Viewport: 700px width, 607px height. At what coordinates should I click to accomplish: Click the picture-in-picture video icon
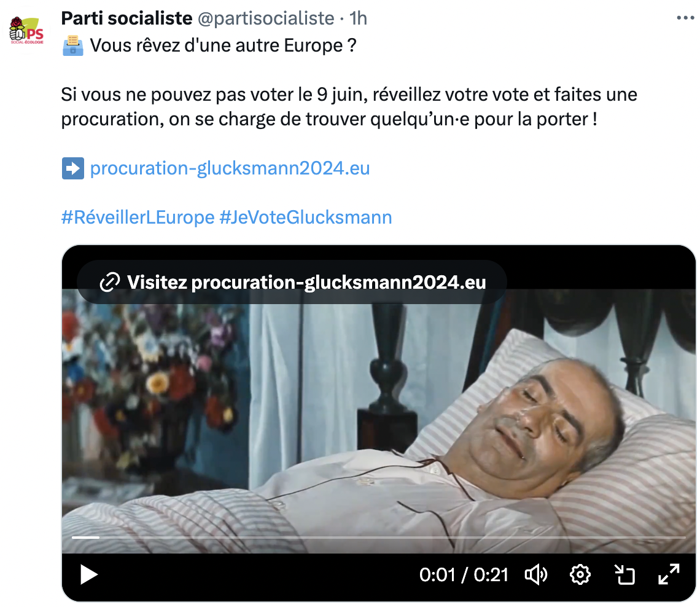click(x=624, y=574)
